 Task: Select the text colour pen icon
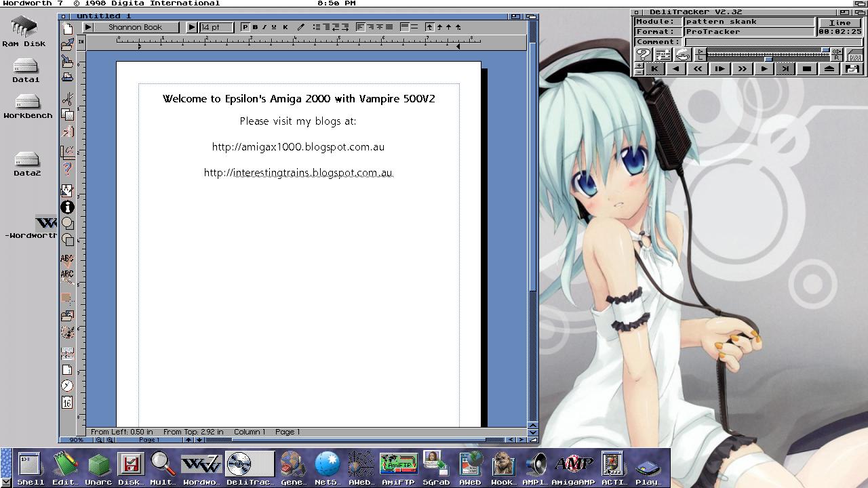(x=300, y=27)
